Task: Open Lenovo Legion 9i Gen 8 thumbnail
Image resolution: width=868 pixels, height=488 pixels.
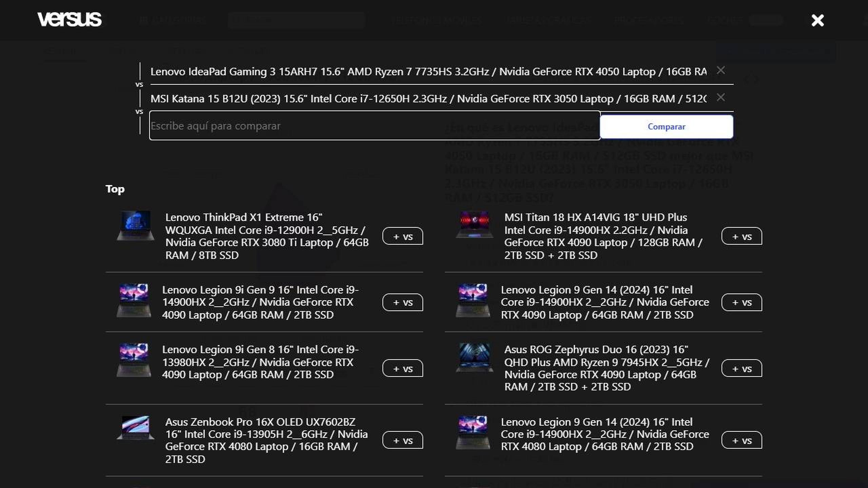Action: [134, 360]
